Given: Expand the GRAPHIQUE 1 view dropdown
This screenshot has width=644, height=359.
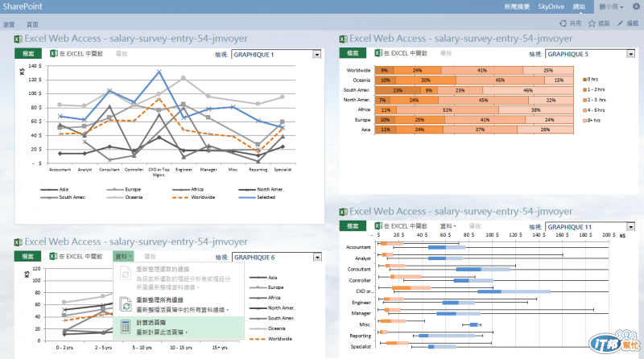Looking at the screenshot, I should [x=316, y=54].
